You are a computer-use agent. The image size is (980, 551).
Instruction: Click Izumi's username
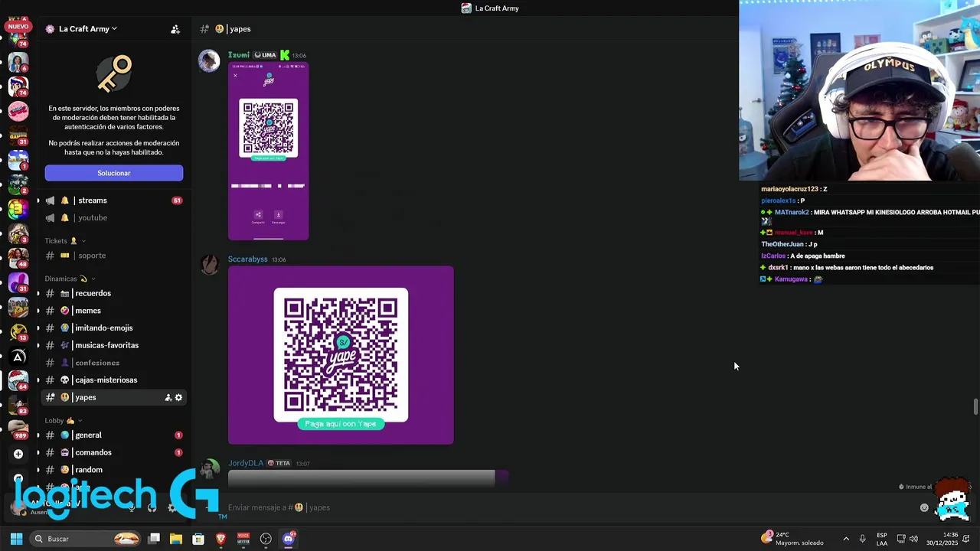pos(239,55)
